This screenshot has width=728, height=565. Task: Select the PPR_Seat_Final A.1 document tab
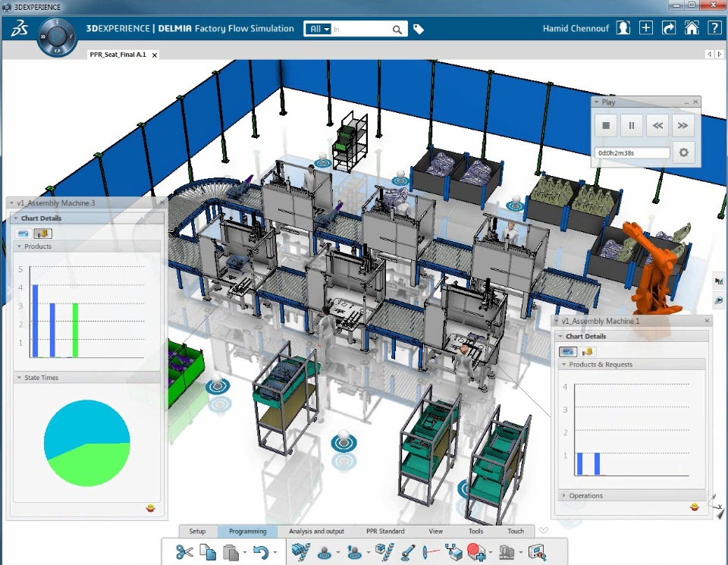click(x=118, y=55)
